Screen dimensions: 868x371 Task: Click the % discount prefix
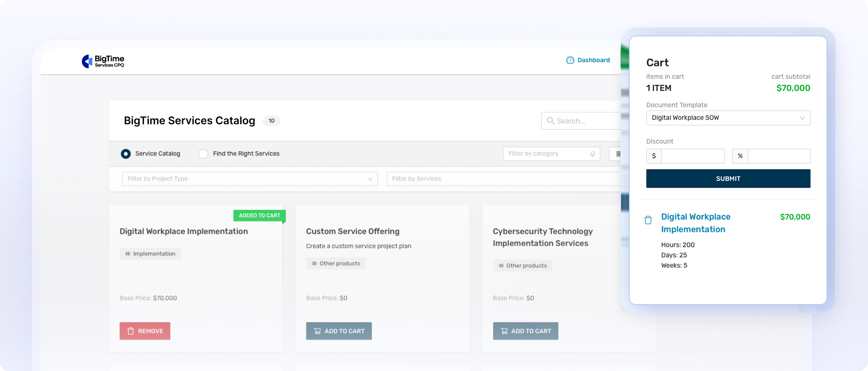point(740,156)
